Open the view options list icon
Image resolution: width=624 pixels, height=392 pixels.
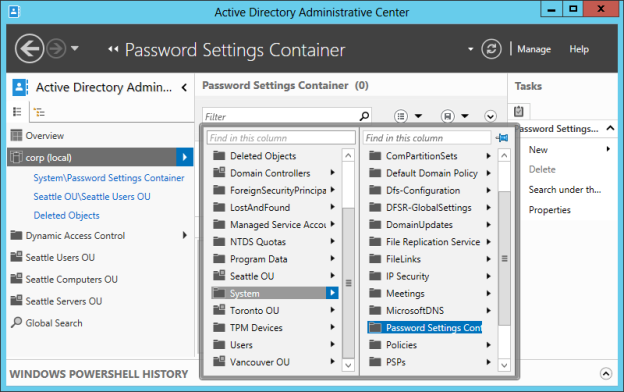[401, 116]
